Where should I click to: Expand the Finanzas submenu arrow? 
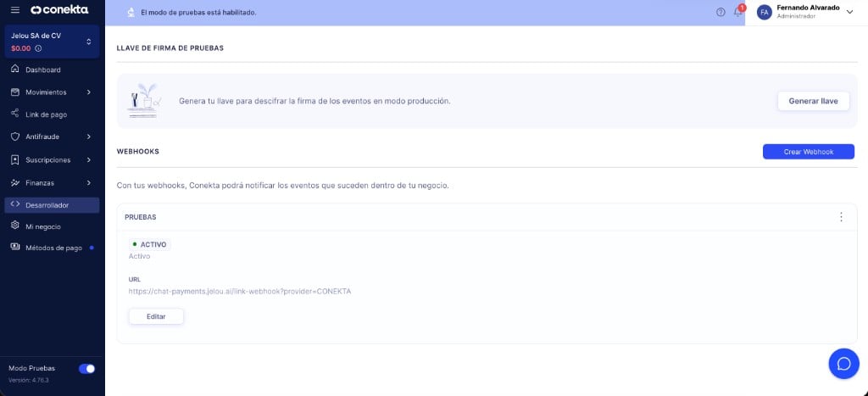pyautogui.click(x=88, y=182)
